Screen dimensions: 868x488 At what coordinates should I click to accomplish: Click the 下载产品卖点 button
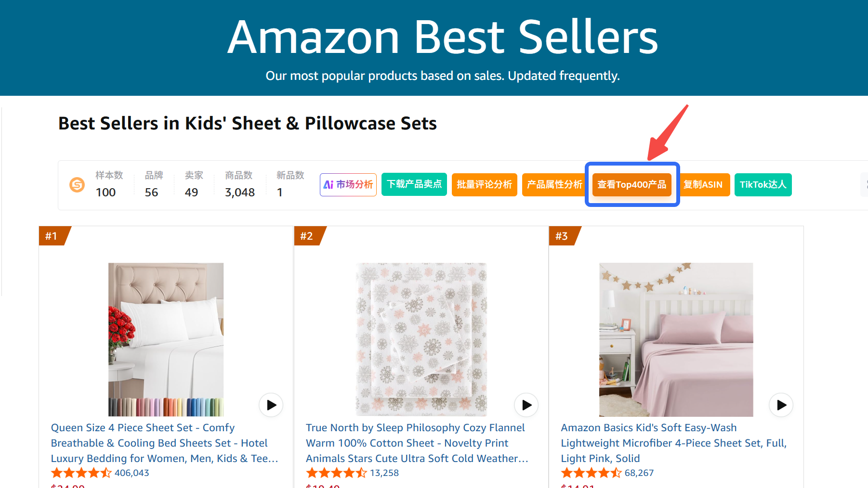coord(414,185)
